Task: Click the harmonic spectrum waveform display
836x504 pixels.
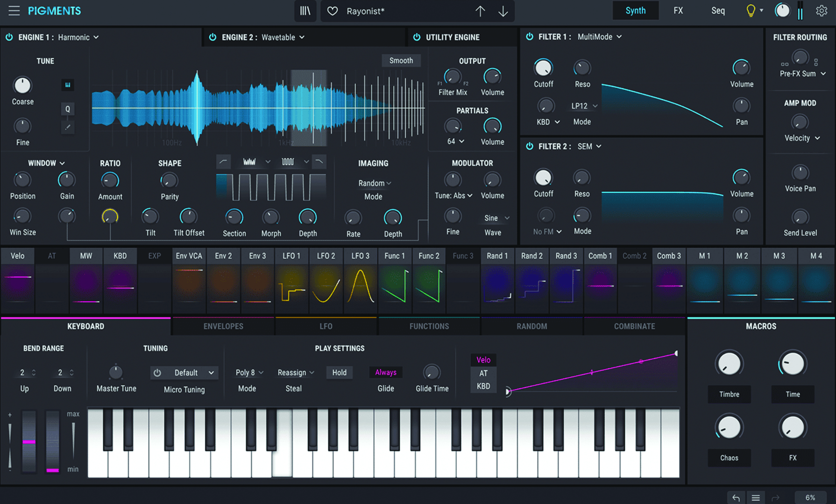Action: [x=258, y=108]
